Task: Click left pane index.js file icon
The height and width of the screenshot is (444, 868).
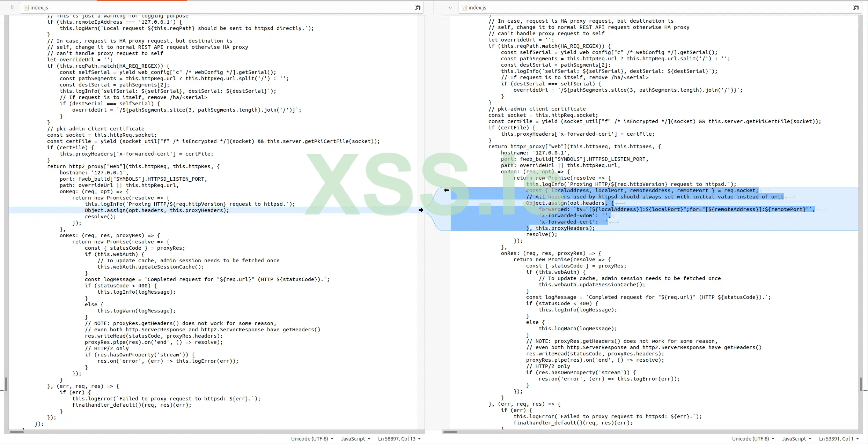Action: [26, 7]
